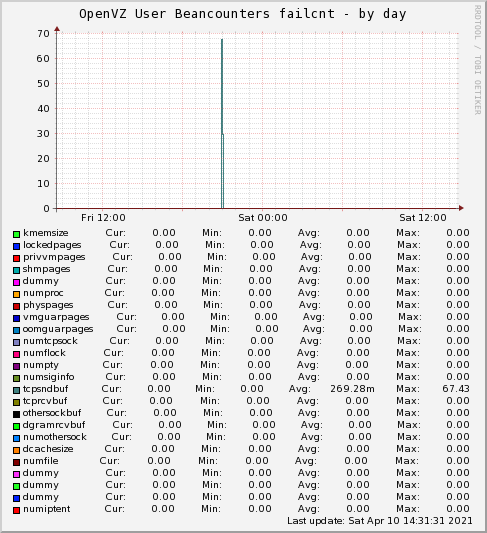This screenshot has height=533, width=487.
Task: Click the dcachesize legend label
Action: (48, 449)
